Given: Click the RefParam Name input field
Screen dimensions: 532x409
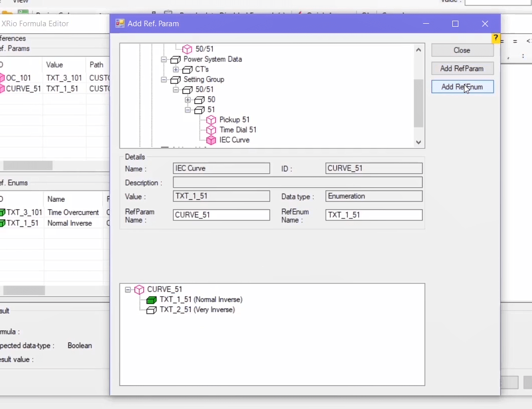Looking at the screenshot, I should point(221,215).
